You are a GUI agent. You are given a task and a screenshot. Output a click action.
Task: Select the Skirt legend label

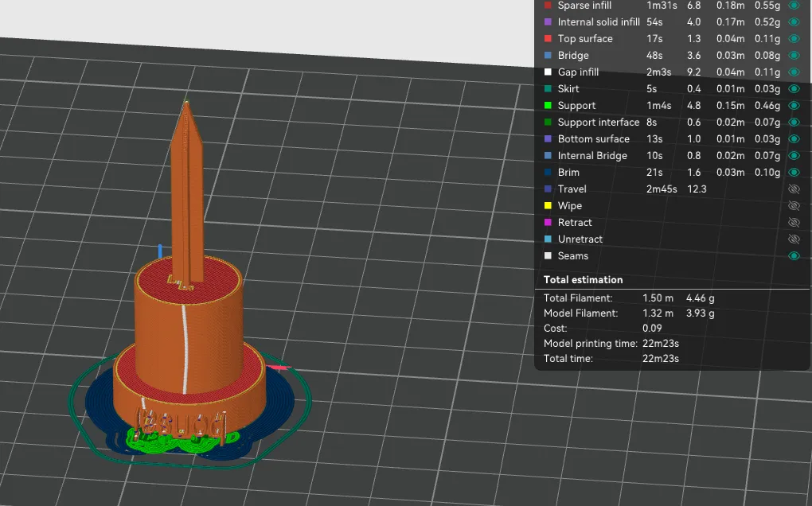(x=568, y=88)
